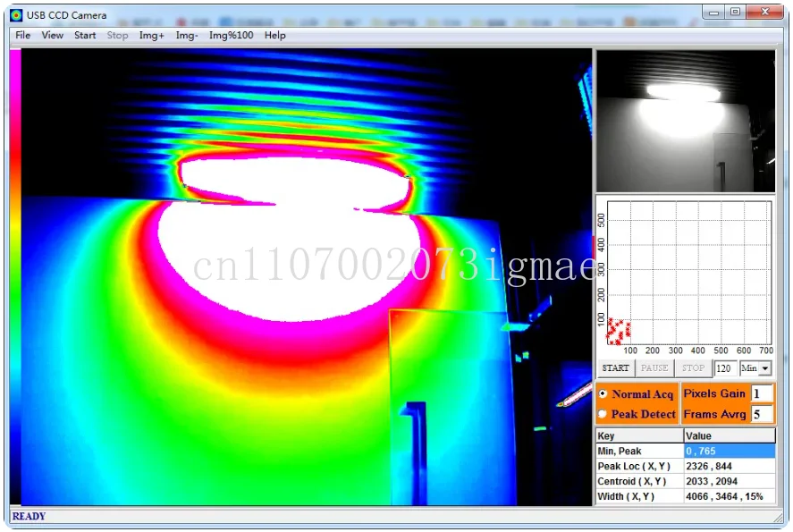Open the View menu
Screen dimensions: 793x532
(52, 36)
